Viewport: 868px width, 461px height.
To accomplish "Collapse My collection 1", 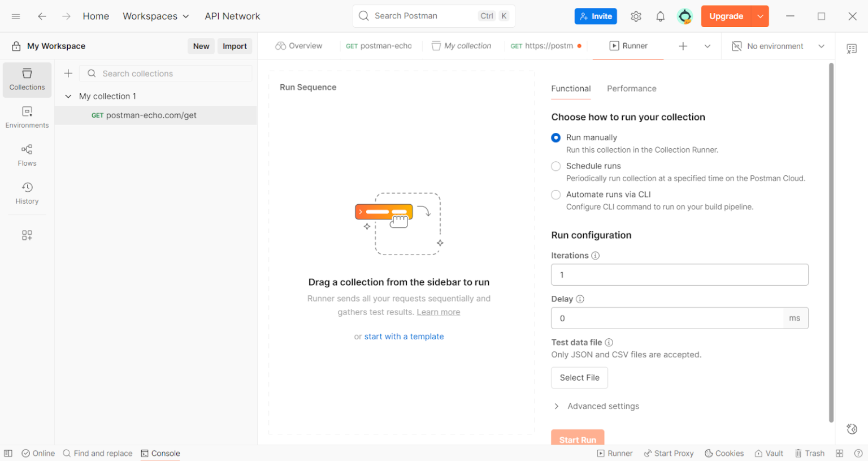I will (68, 96).
